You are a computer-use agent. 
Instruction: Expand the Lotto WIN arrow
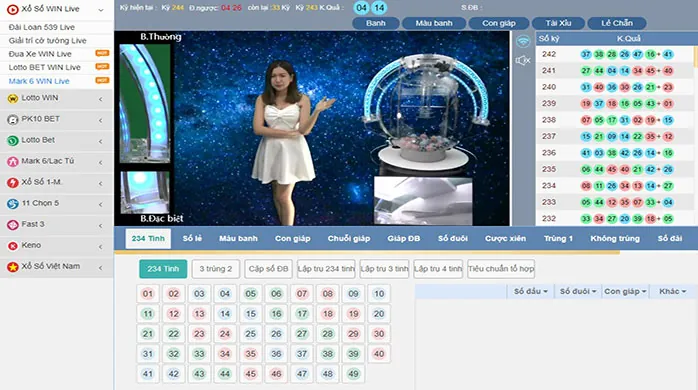[101, 99]
